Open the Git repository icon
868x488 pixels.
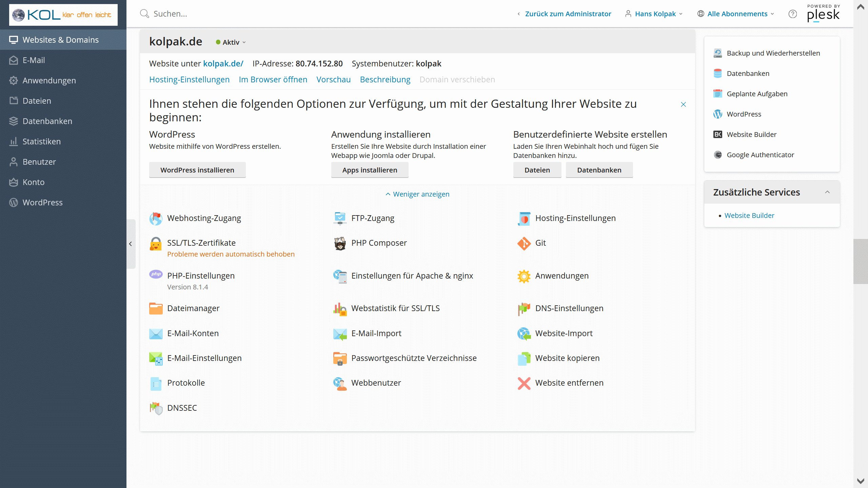click(524, 243)
